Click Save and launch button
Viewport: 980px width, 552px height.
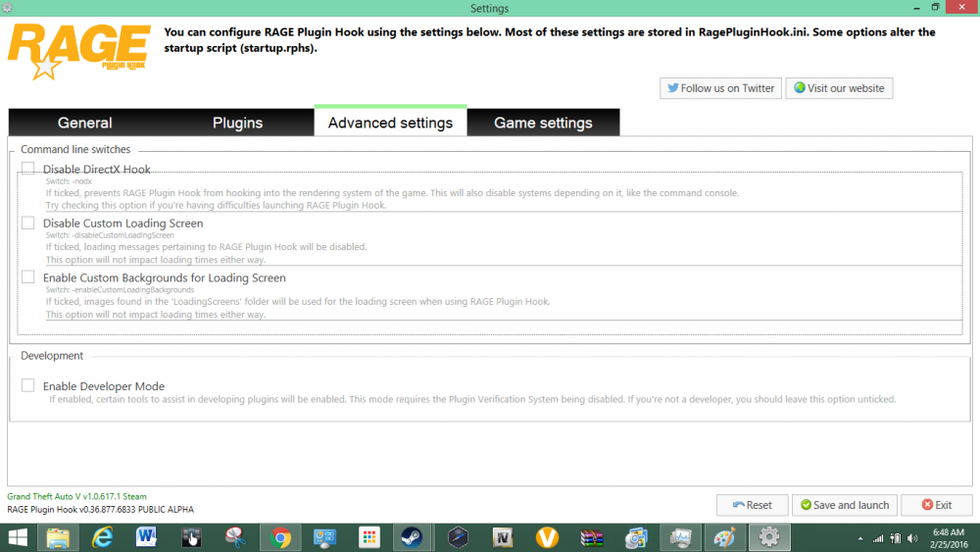(x=845, y=505)
